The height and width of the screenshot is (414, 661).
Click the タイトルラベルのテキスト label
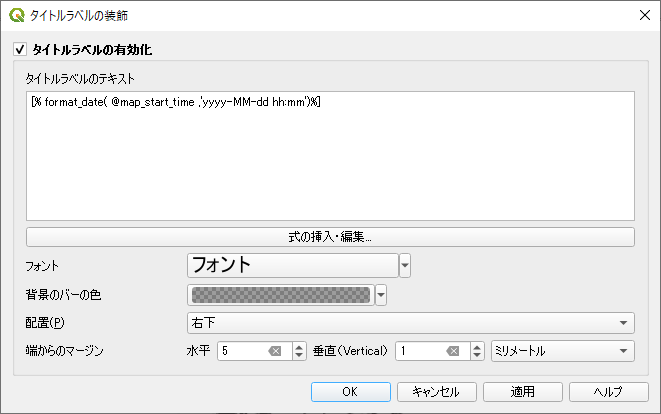[x=80, y=78]
